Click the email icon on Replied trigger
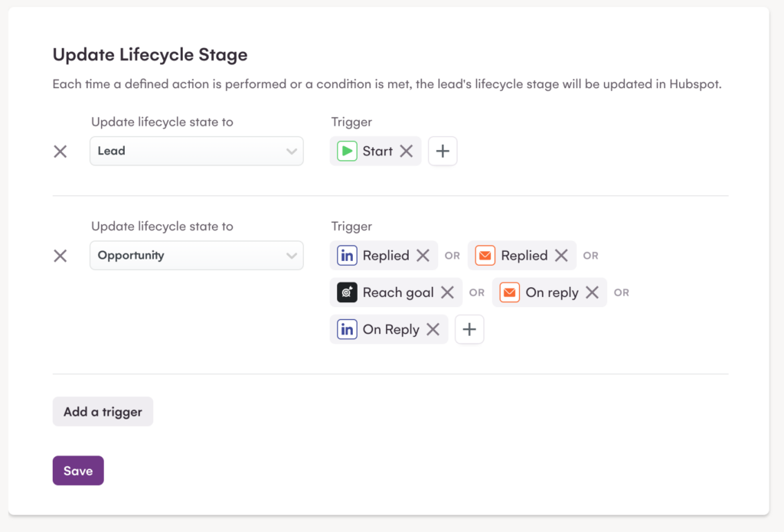 point(485,256)
